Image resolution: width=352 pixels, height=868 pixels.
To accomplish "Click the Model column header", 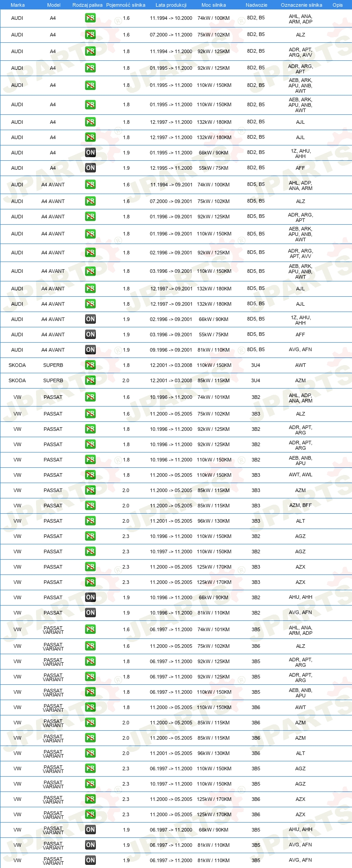I will pyautogui.click(x=54, y=5).
